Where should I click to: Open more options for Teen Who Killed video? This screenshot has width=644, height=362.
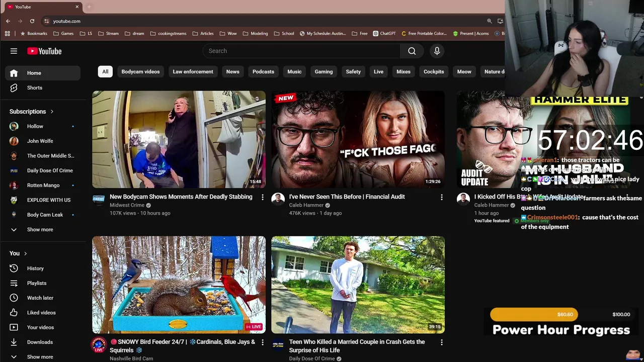[x=441, y=342]
